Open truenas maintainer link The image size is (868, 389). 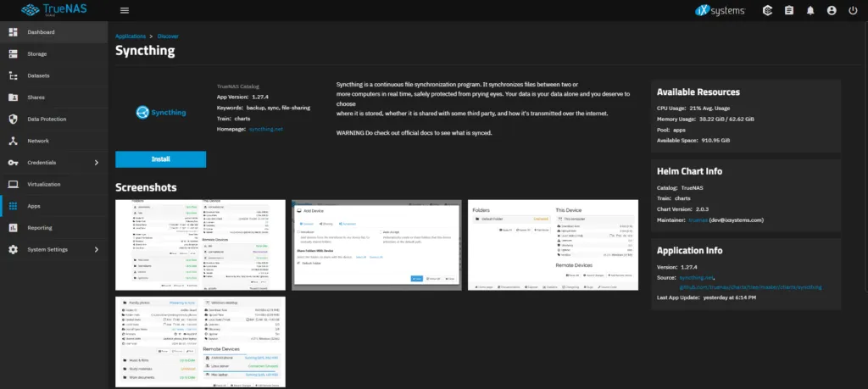click(698, 220)
